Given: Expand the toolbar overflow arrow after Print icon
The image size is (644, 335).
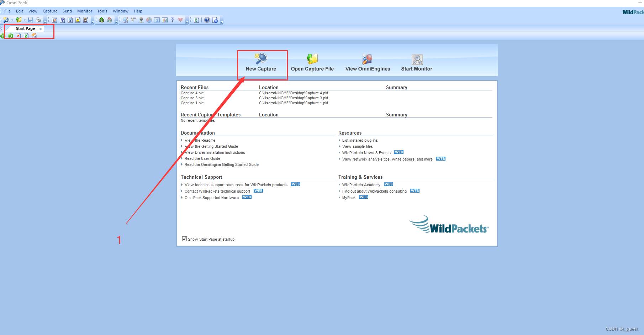Looking at the screenshot, I should (x=45, y=22).
